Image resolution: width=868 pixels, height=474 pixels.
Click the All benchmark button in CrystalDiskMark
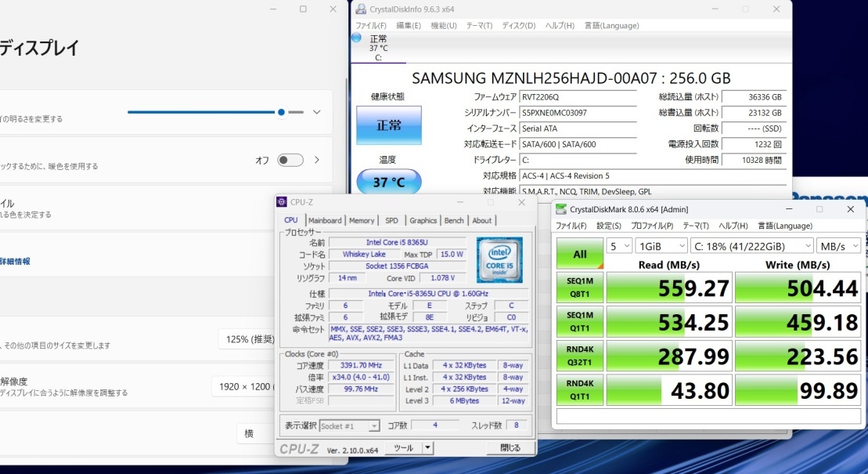pos(580,254)
